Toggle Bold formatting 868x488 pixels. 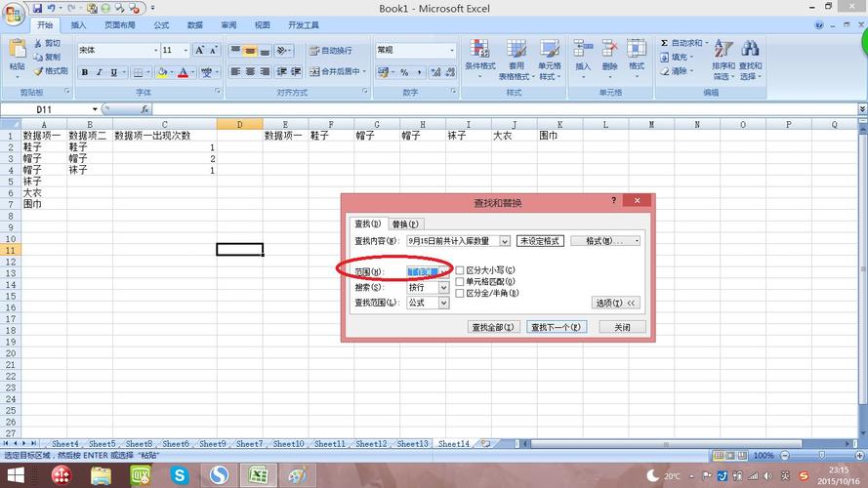(x=85, y=72)
